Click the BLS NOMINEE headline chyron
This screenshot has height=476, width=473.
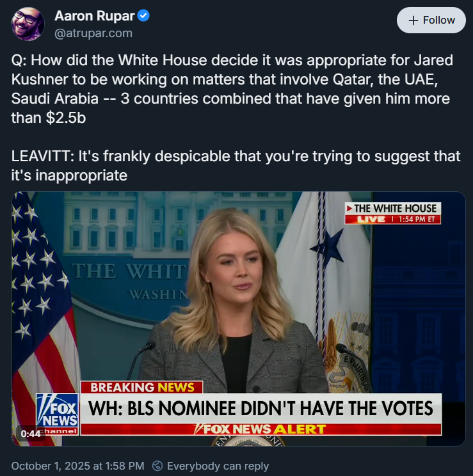click(261, 408)
